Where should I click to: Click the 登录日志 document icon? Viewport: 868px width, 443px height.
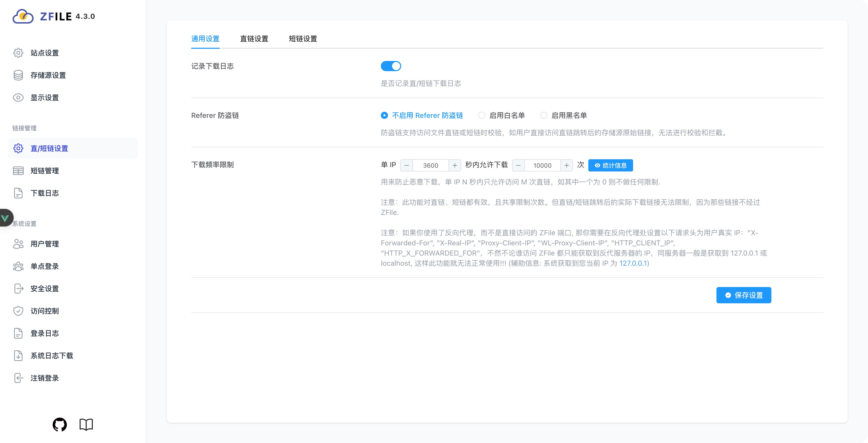(18, 333)
